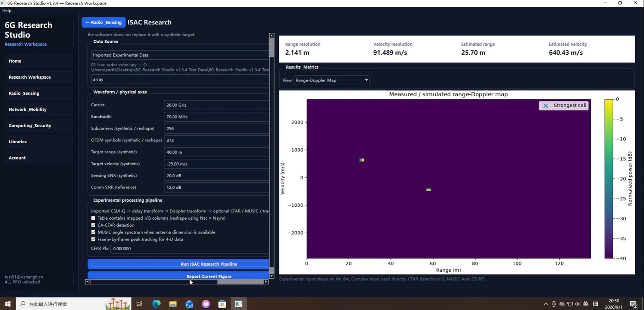
Task: Open the Windows Start menu
Action: click(x=7, y=304)
